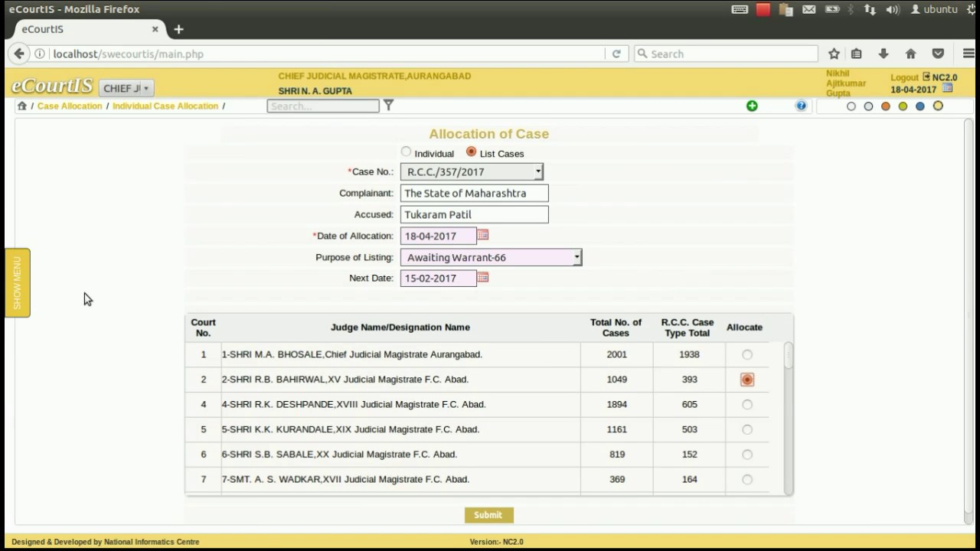
Task: Choose the orange theme color circle
Action: tap(886, 106)
